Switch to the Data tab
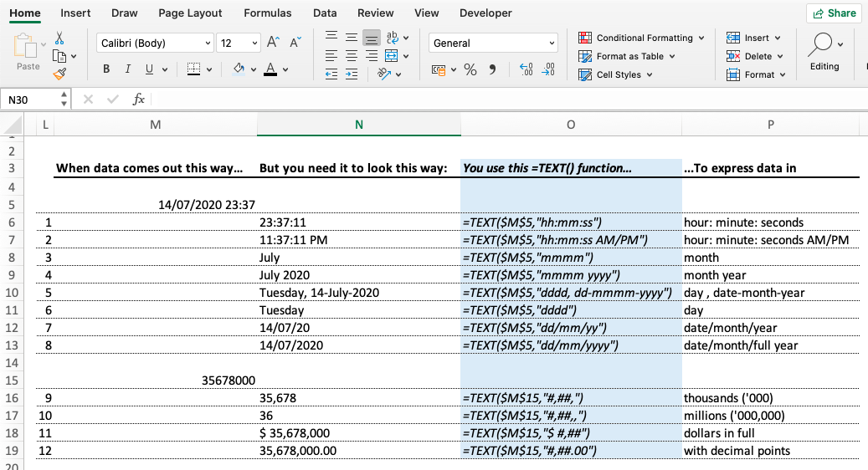868x470 pixels. (325, 13)
